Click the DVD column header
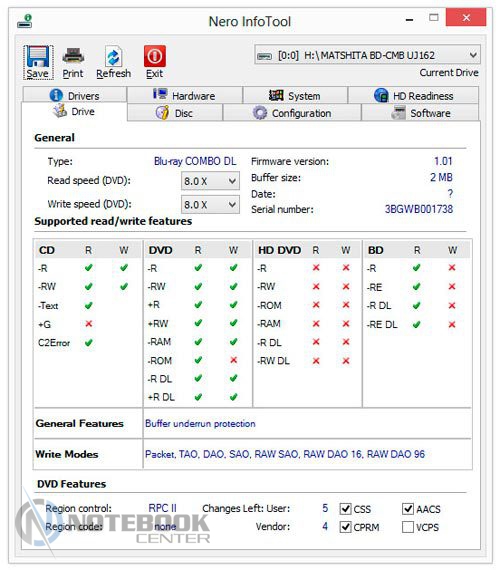500x570 pixels. pos(160,250)
